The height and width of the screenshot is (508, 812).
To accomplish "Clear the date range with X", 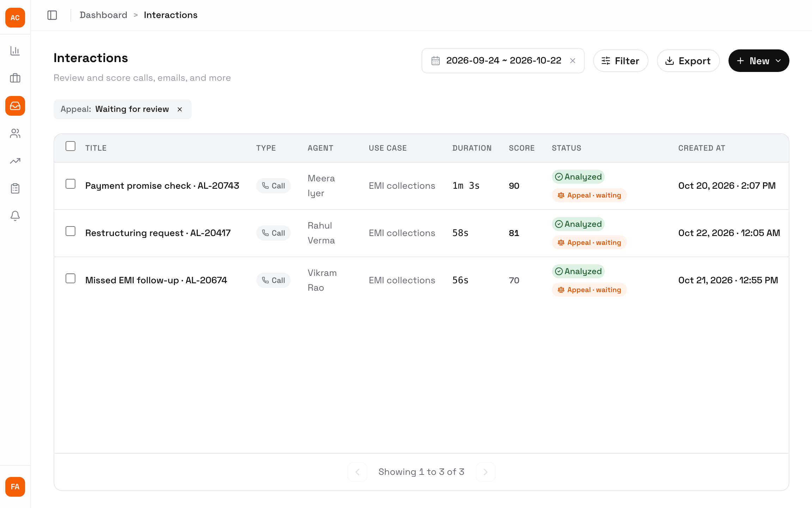I will (573, 61).
